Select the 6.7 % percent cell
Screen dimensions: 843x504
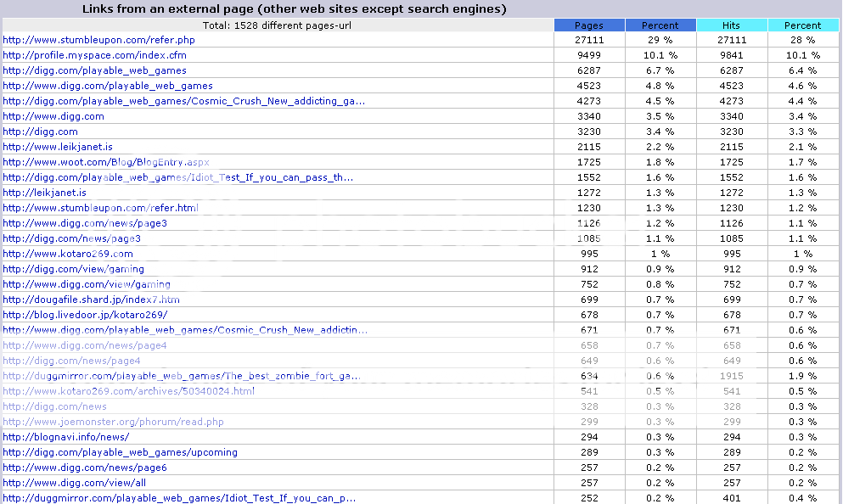(x=660, y=70)
